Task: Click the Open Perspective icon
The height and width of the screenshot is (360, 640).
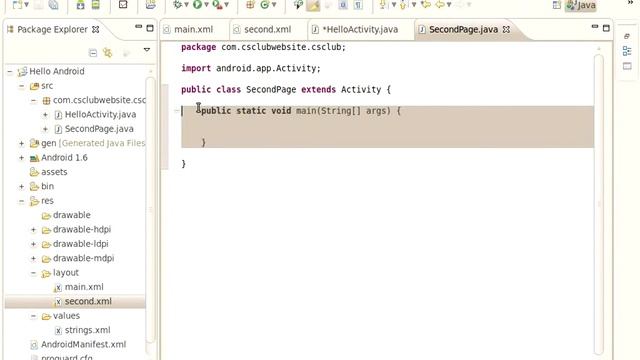Action: pos(556,5)
